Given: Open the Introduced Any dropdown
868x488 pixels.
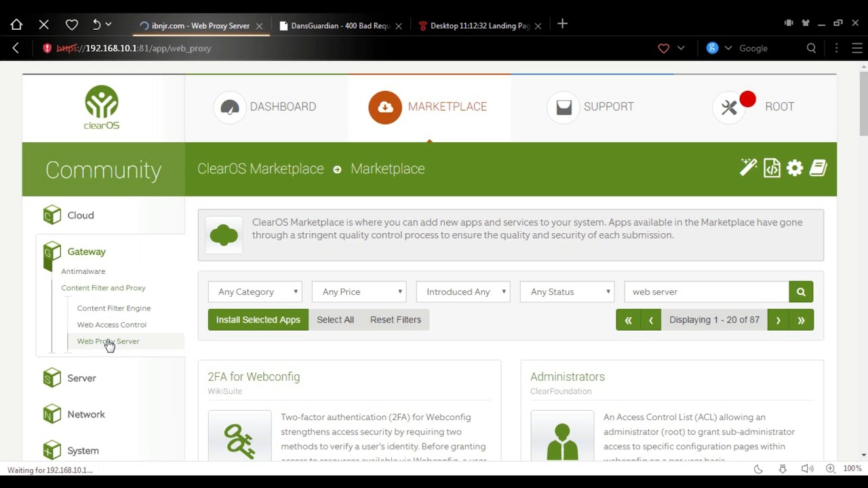Looking at the screenshot, I should point(463,292).
